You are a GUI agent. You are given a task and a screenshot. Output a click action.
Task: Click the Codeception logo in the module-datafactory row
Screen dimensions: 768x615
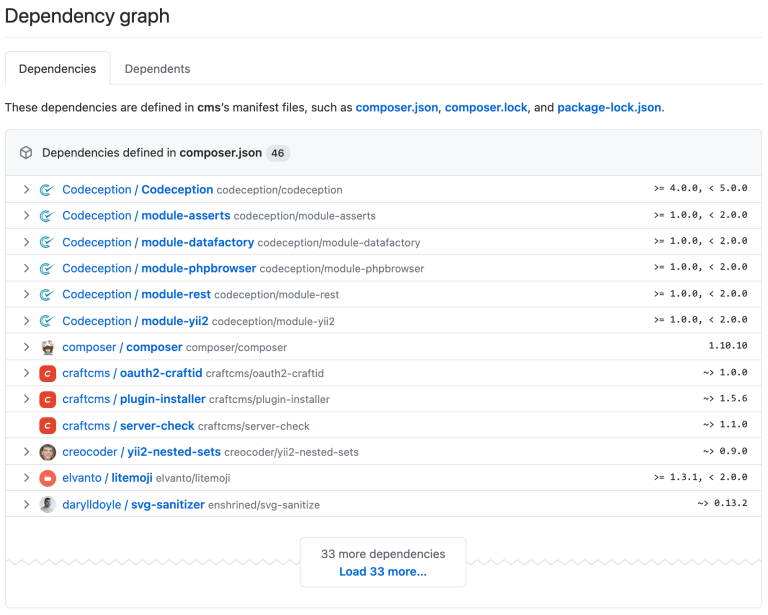[47, 242]
